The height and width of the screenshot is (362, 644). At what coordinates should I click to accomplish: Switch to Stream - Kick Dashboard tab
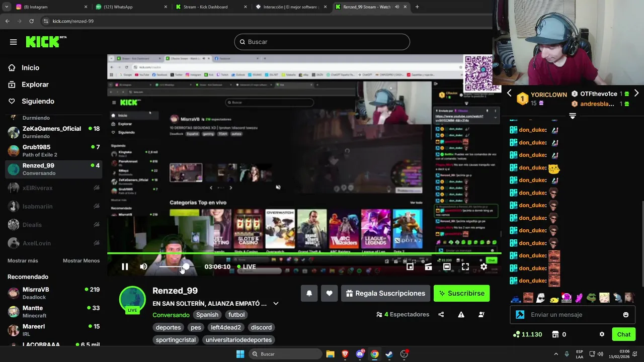point(211,7)
